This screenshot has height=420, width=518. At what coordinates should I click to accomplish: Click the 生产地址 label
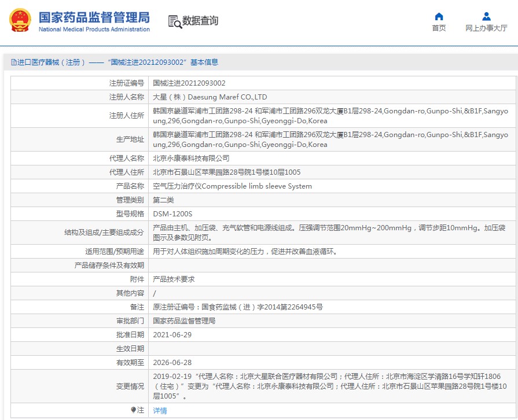[130, 139]
